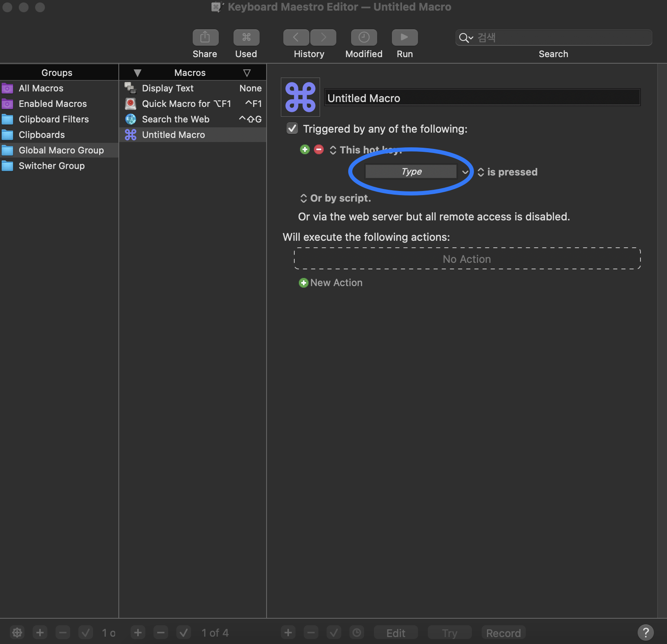Remove the trigger with red minus
Image resolution: width=667 pixels, height=644 pixels.
pyautogui.click(x=319, y=149)
